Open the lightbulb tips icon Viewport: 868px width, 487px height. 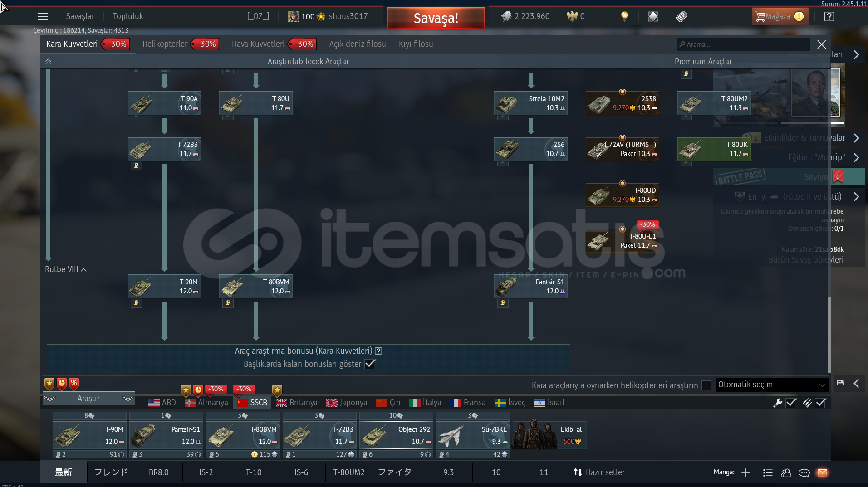pos(624,16)
